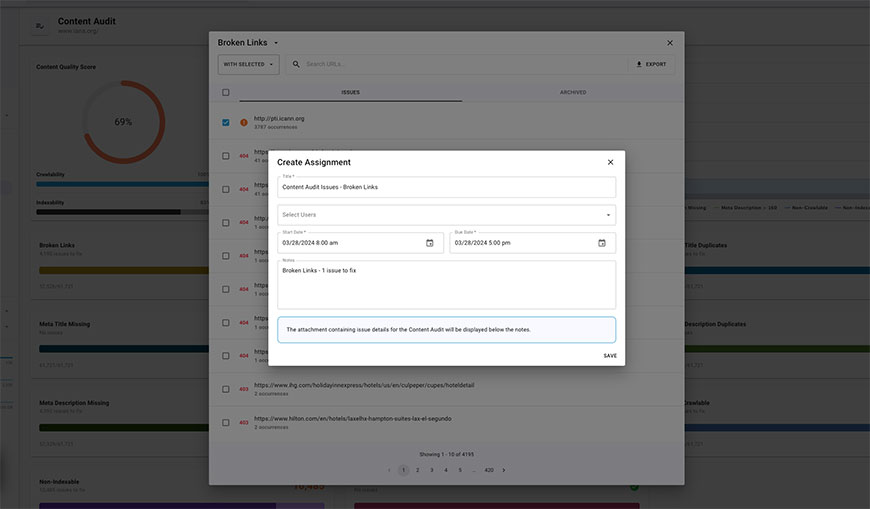Close the Create Assignment dialog
The width and height of the screenshot is (870, 509).
point(610,162)
